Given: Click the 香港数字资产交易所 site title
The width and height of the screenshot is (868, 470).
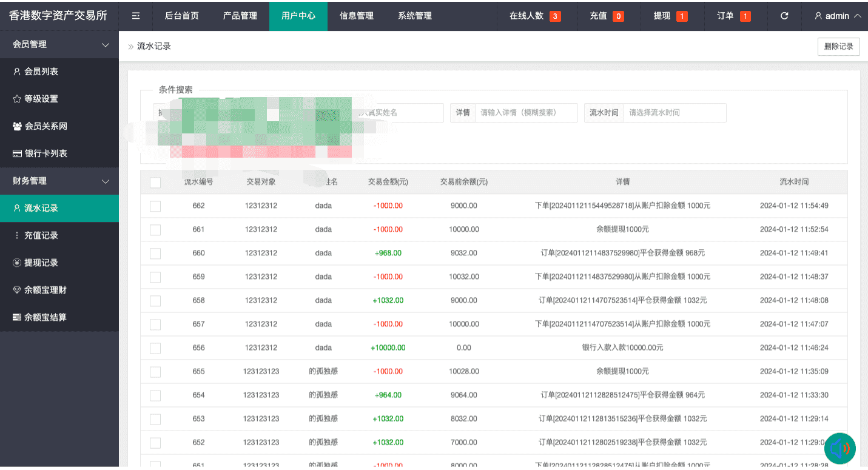Looking at the screenshot, I should [58, 16].
